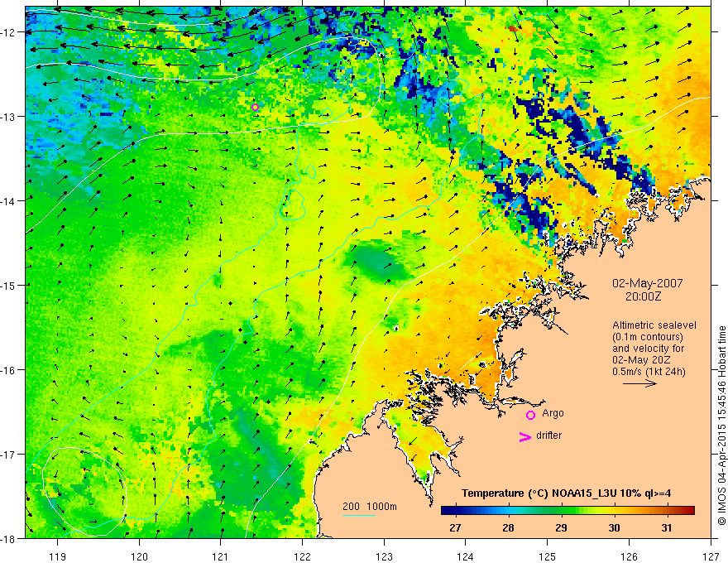Click the '-16' latitude axis label

tap(9, 370)
